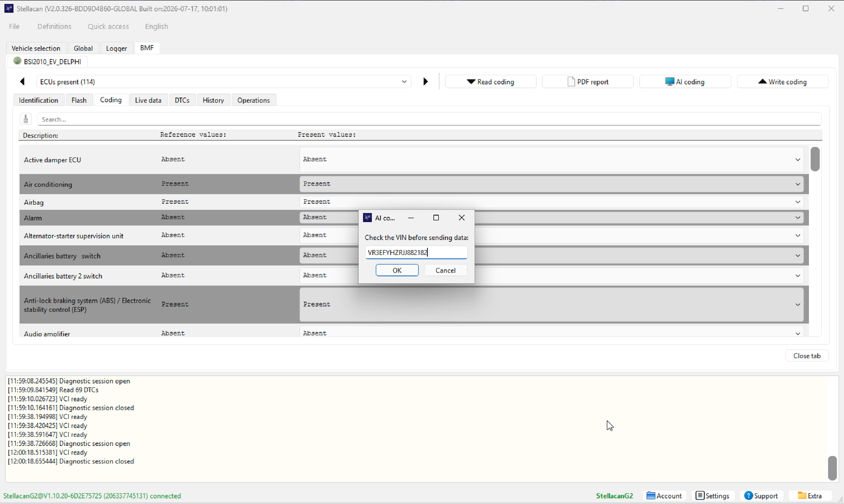Expand Alternator-starter supervision unit dropdown arrow

coord(797,235)
